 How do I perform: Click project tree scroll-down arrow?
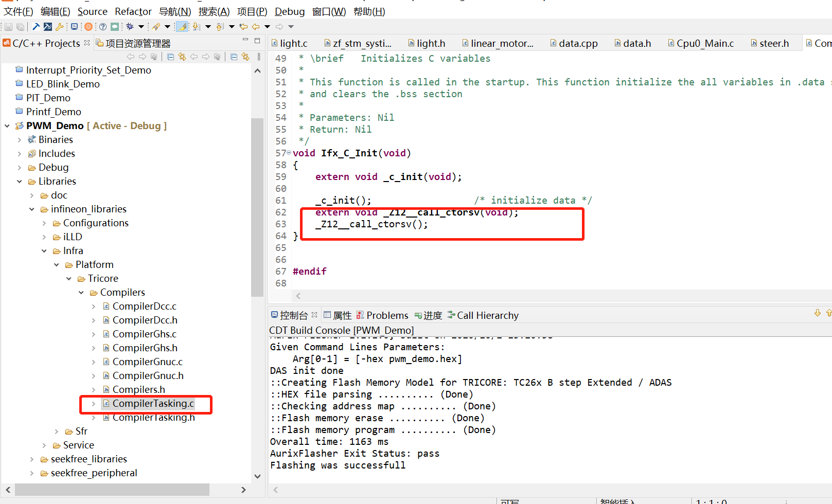pos(257,476)
